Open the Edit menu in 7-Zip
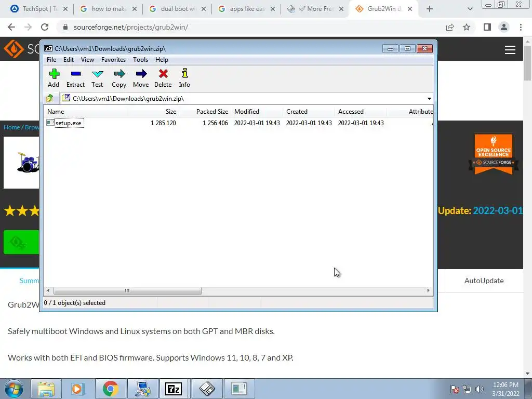 click(x=69, y=60)
